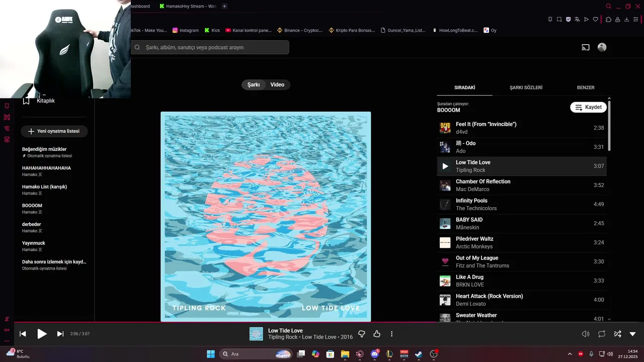Play Piledriver Waltz by Arctic Monkeys
This screenshot has width=644, height=362.
tap(522, 242)
